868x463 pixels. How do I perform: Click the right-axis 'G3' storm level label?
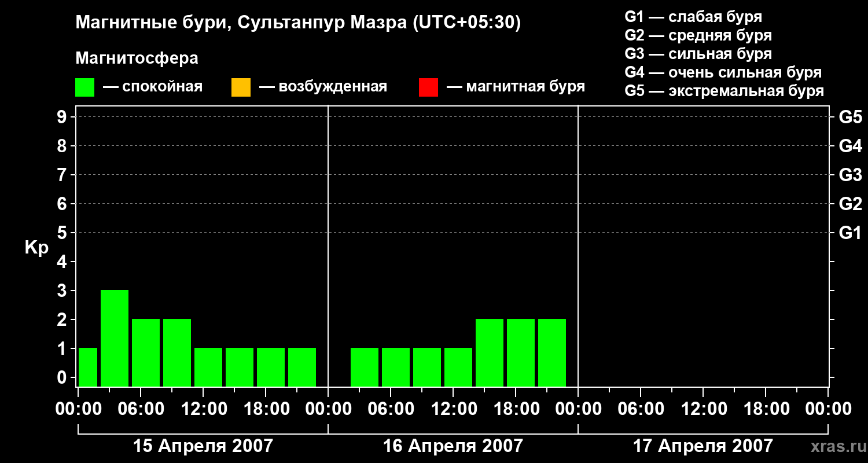tap(851, 175)
